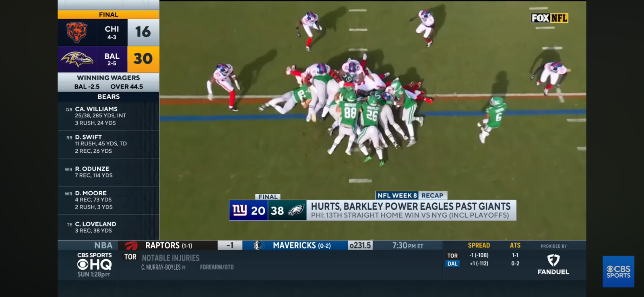Click the Eagles score 38
The width and height of the screenshot is (644, 297).
[x=277, y=211]
